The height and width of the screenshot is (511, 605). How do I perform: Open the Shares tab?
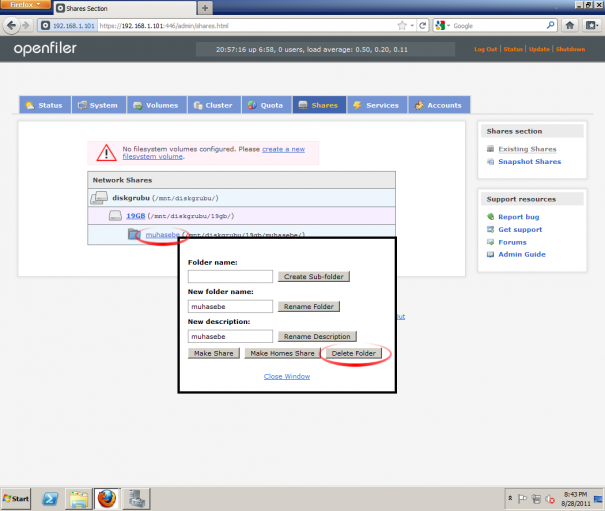point(319,105)
